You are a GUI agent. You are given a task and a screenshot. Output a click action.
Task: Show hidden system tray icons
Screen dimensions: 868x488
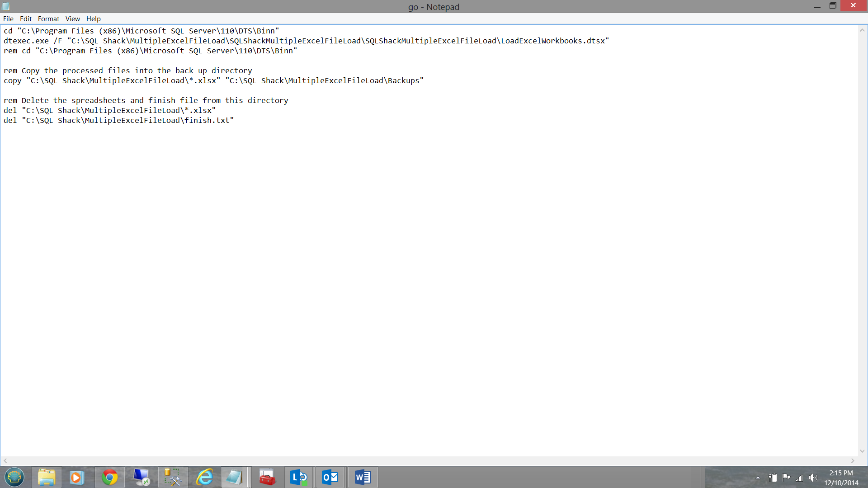[x=758, y=478]
